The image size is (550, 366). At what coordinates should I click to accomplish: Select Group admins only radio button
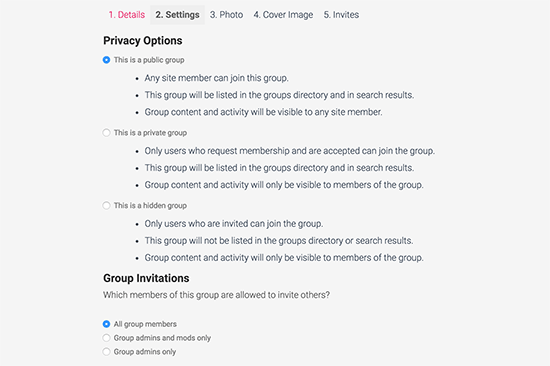point(106,351)
